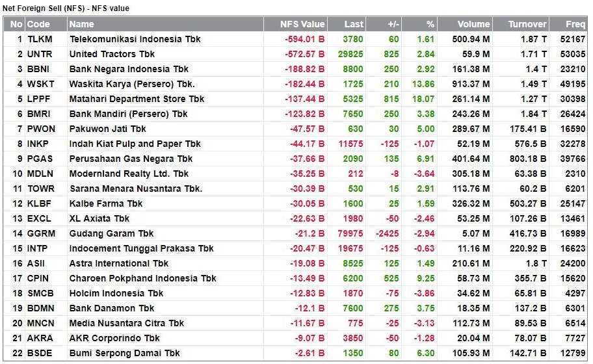This screenshot has height=364, width=593.
Task: Select the EXCL stock code
Action: click(39, 218)
